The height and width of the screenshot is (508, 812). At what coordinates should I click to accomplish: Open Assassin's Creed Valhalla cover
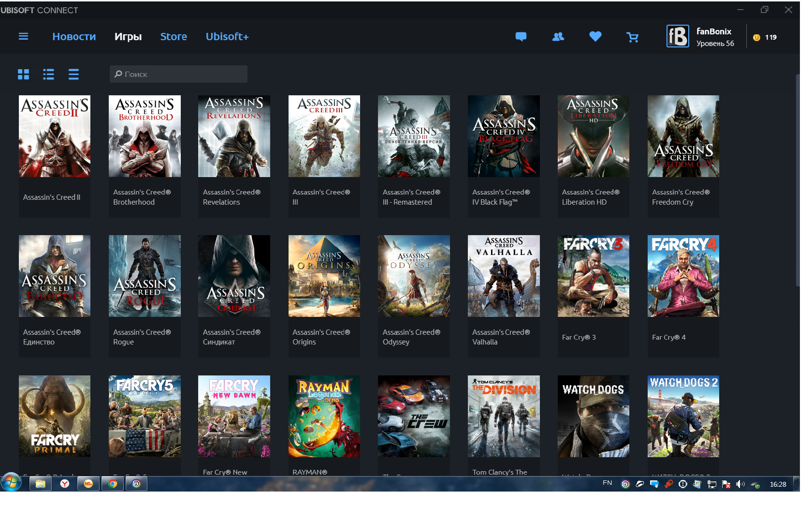pos(504,276)
